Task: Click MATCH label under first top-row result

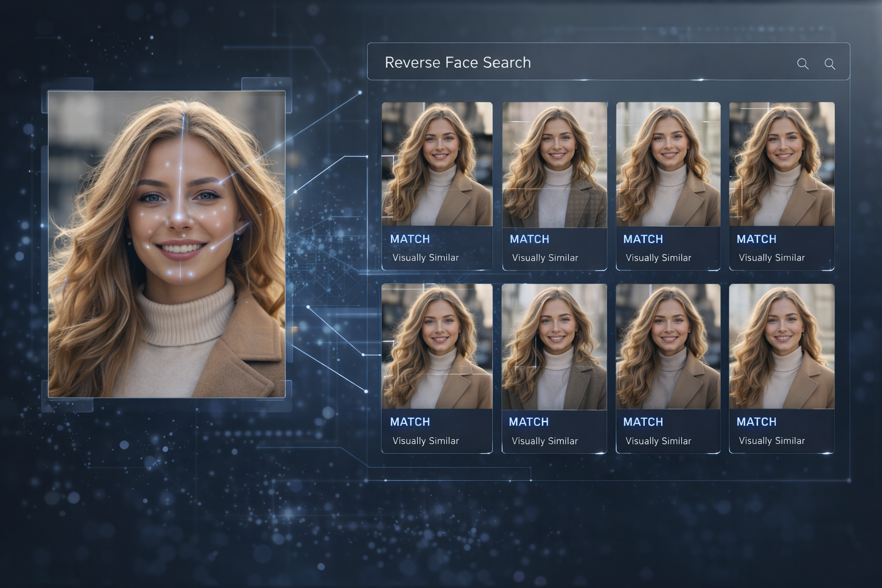Action: [410, 239]
